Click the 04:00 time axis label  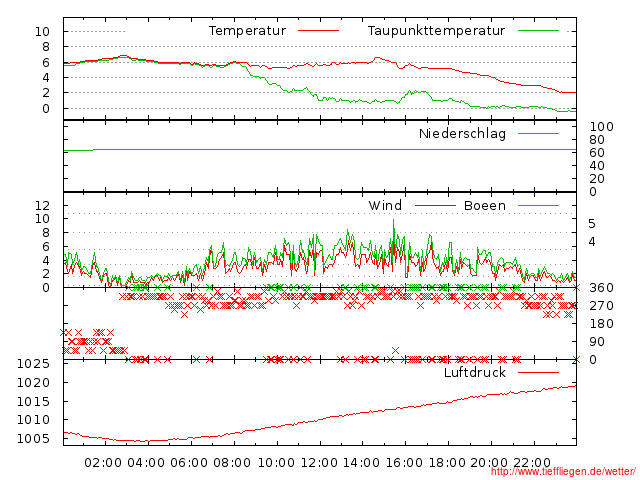pos(146,463)
